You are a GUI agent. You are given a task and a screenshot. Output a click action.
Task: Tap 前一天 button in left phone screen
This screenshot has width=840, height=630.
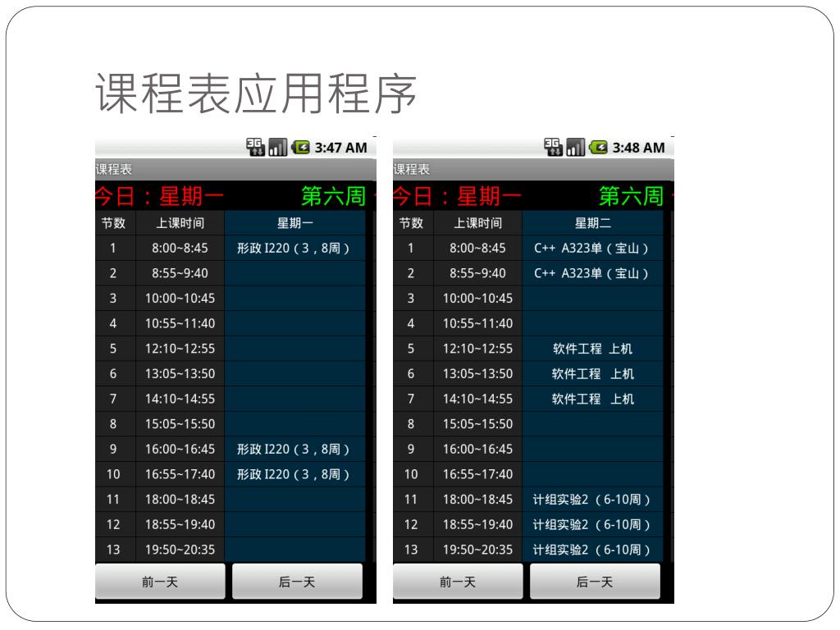click(x=160, y=582)
